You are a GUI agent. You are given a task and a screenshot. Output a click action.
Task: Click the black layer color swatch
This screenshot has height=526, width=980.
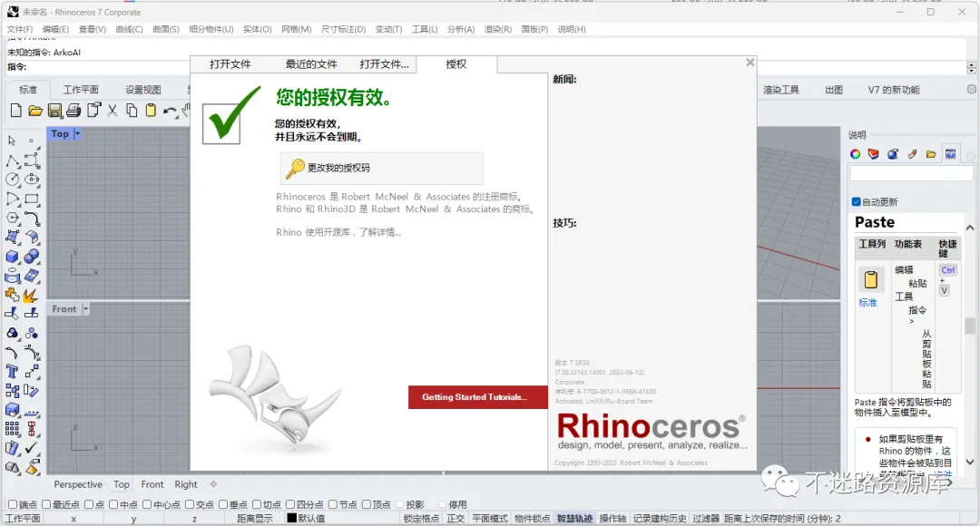(x=291, y=518)
